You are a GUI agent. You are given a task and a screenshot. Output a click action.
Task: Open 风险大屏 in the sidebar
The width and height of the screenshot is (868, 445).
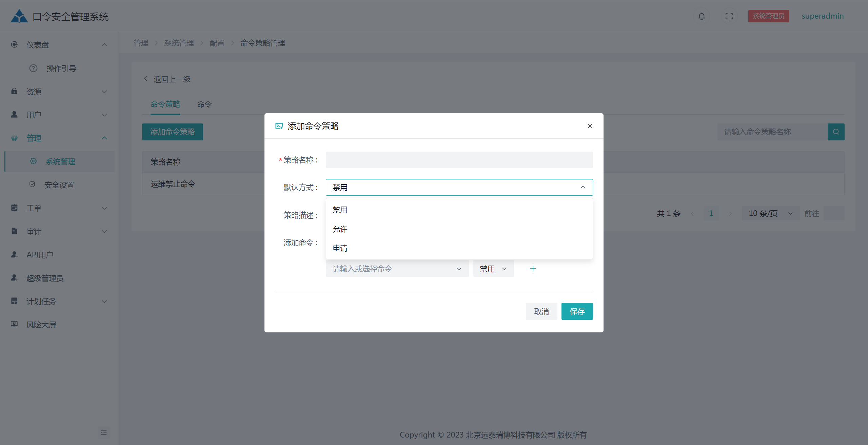(41, 325)
